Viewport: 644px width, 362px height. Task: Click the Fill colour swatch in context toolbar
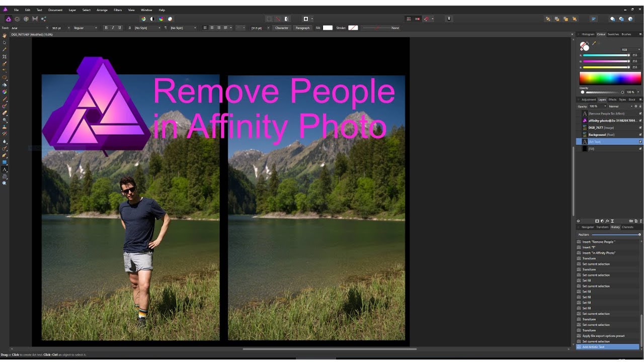[328, 28]
